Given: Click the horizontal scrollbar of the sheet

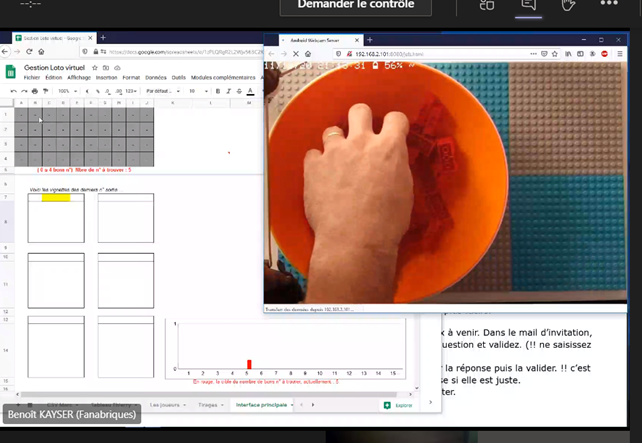Looking at the screenshot, I should pos(209,394).
